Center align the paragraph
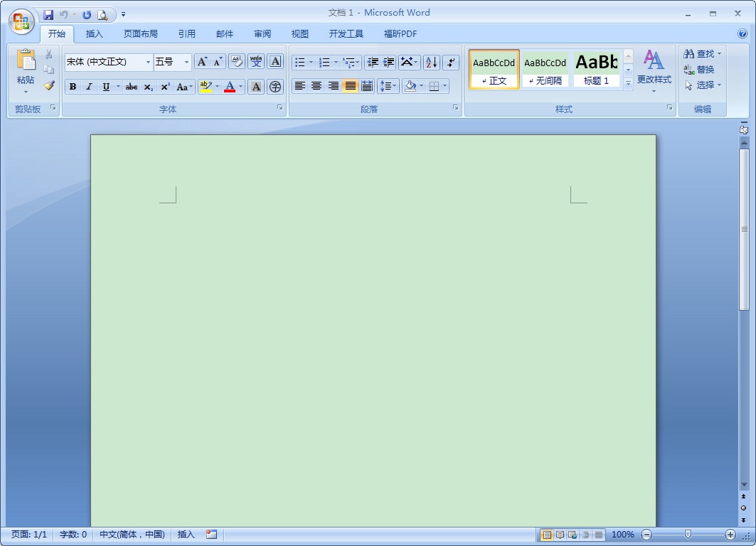This screenshot has height=546, width=756. (x=316, y=86)
